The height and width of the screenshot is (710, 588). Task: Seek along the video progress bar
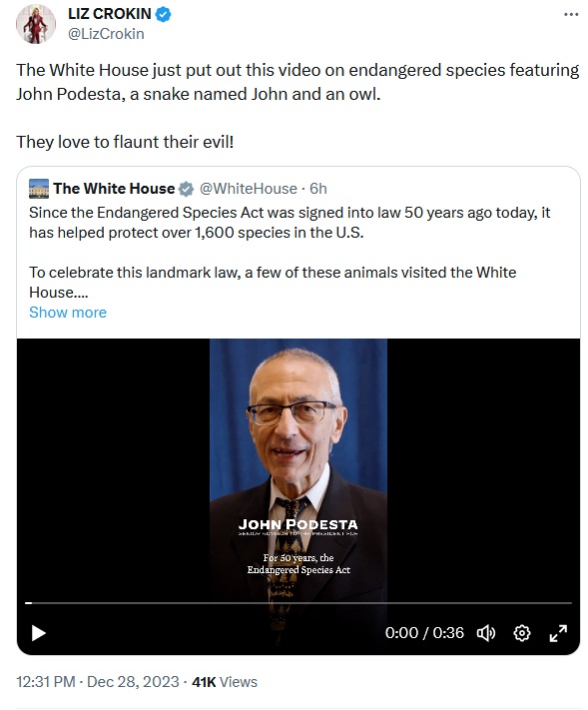(x=298, y=603)
